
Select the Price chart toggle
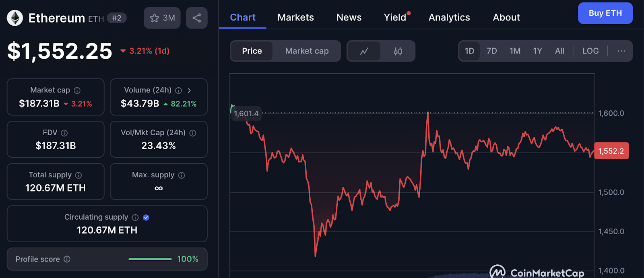(x=252, y=51)
